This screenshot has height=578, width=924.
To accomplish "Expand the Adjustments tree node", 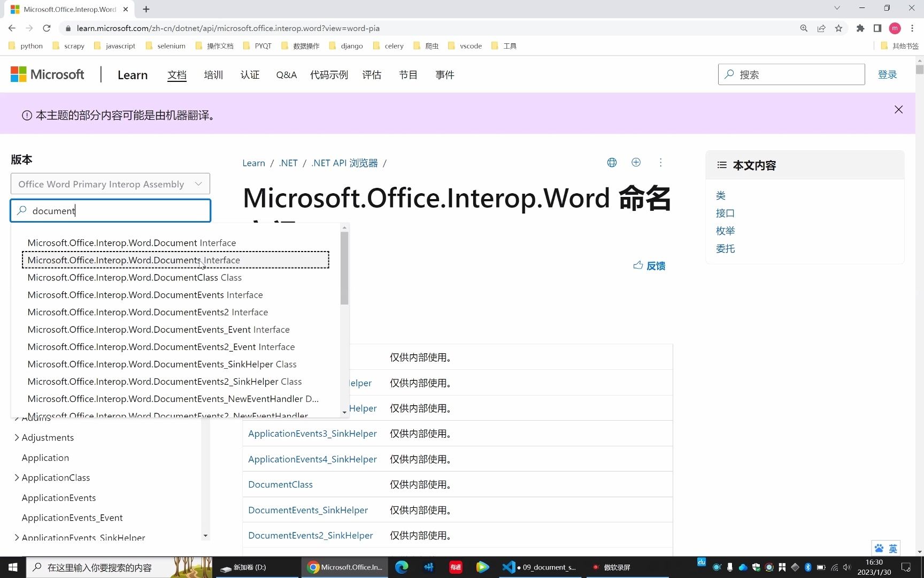I will (17, 437).
